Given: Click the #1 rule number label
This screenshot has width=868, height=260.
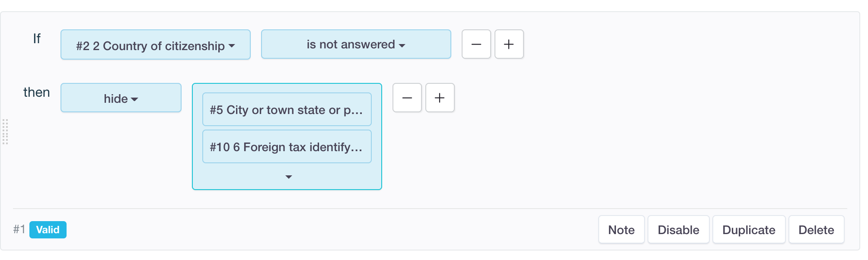Looking at the screenshot, I should [19, 229].
